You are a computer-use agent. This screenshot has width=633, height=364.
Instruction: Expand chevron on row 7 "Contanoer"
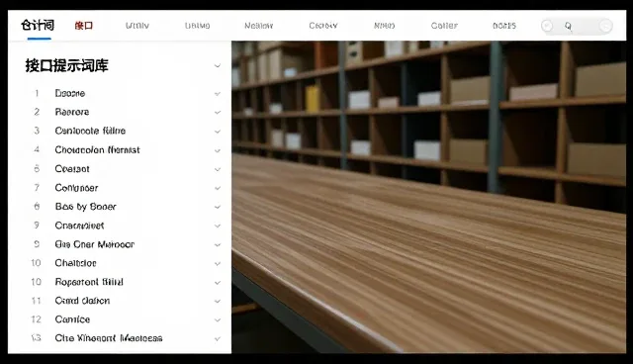[218, 189]
